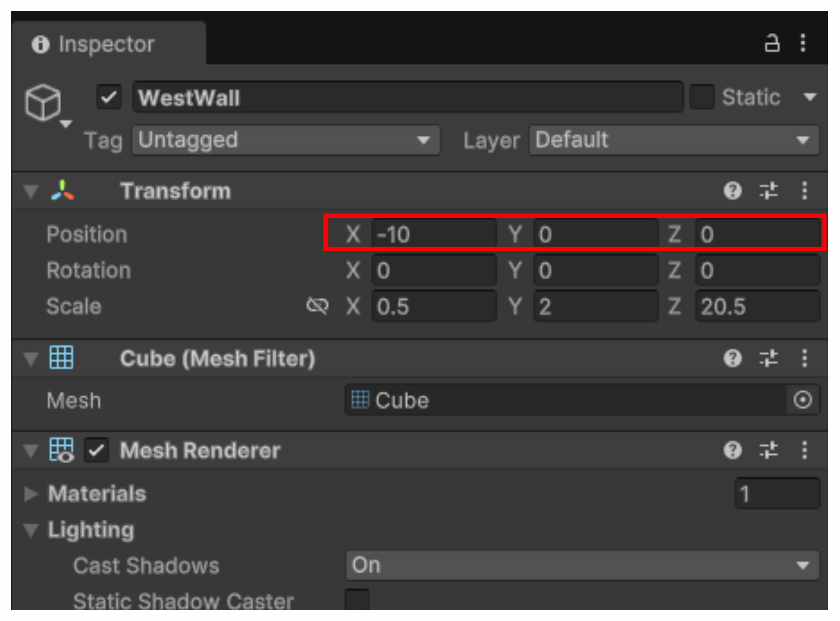Image resolution: width=840 pixels, height=621 pixels.
Task: Click the Transform help question-mark icon
Action: coord(732,190)
